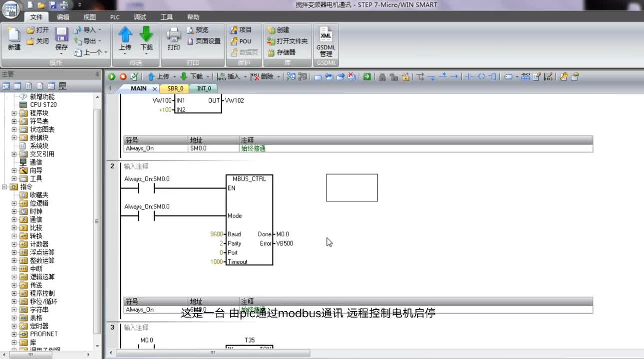Select Favorites (收藏夹) in instruction tree
The height and width of the screenshot is (359, 644).
tap(39, 195)
